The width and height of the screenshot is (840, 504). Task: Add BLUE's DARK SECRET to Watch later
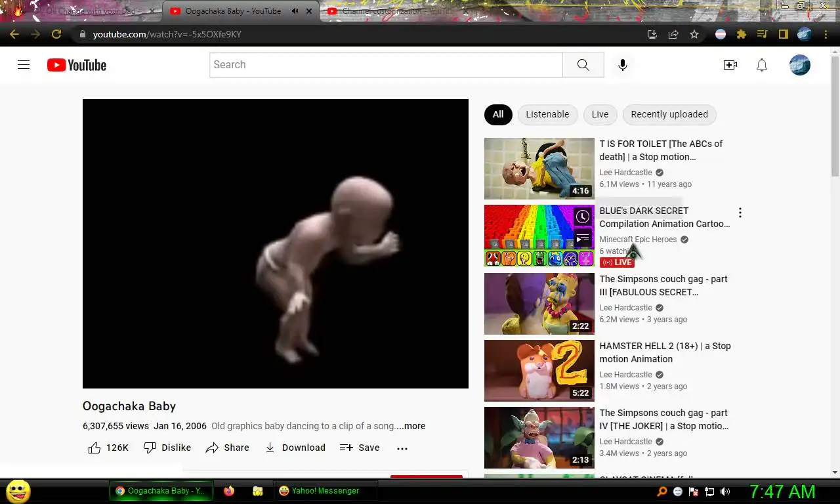tap(583, 217)
